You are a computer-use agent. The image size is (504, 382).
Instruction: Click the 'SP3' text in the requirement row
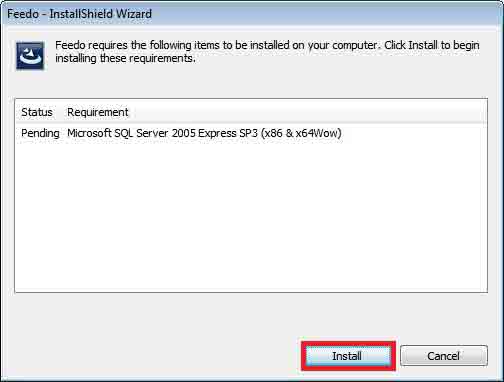click(248, 133)
